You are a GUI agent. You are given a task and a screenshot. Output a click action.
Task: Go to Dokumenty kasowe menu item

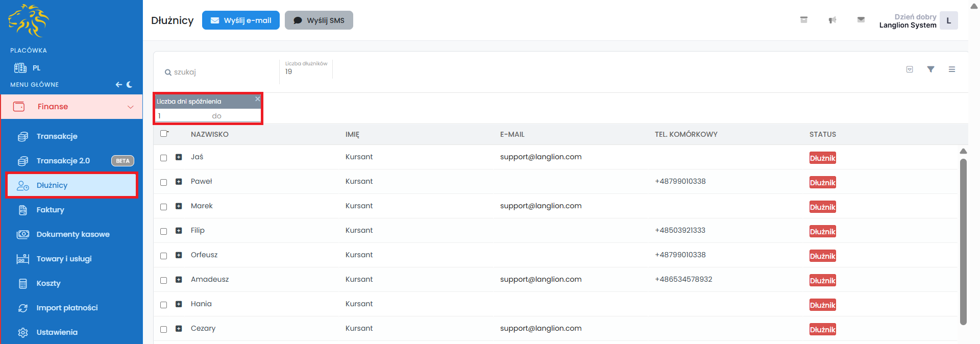tap(72, 234)
